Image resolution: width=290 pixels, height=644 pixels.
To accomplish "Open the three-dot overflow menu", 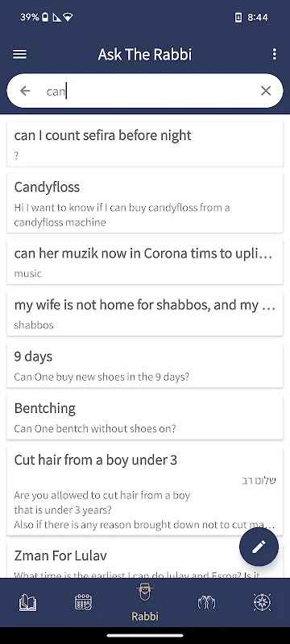I will (x=275, y=54).
